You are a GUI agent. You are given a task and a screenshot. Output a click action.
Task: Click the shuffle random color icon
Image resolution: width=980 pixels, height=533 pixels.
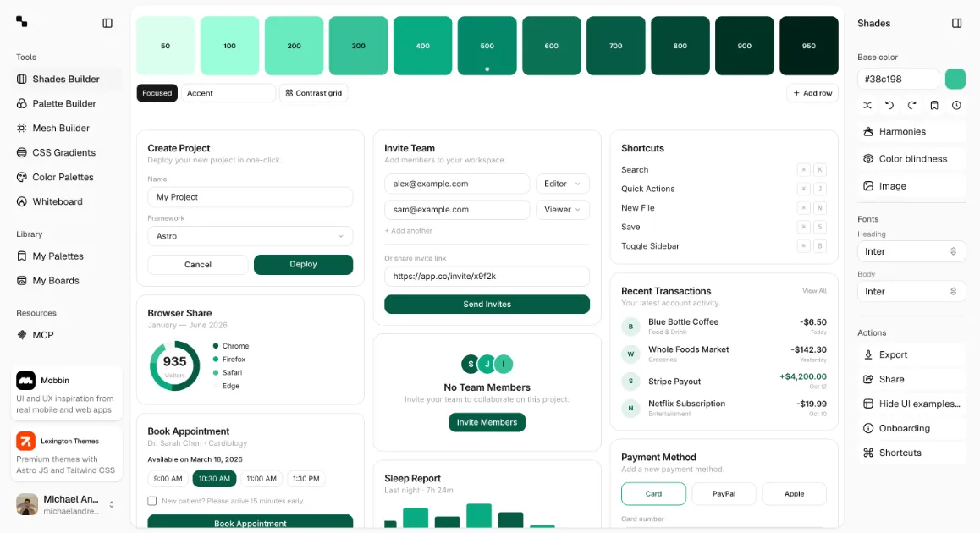click(867, 106)
